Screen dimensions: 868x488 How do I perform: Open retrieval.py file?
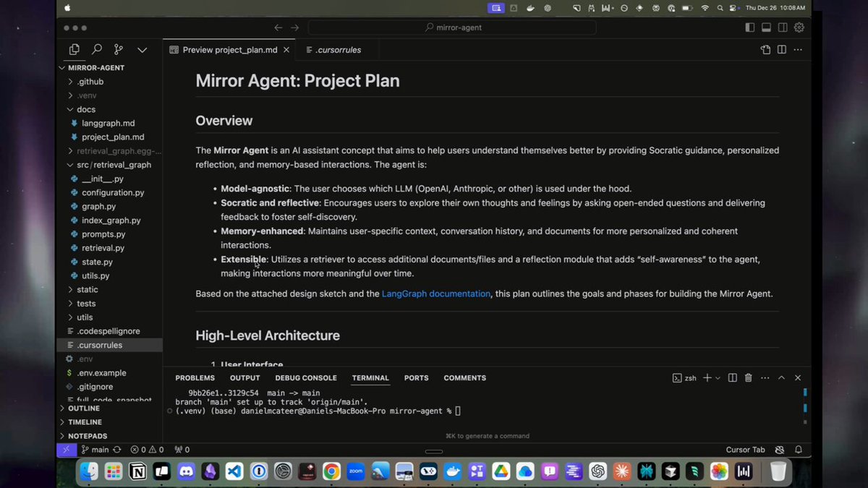point(109,248)
